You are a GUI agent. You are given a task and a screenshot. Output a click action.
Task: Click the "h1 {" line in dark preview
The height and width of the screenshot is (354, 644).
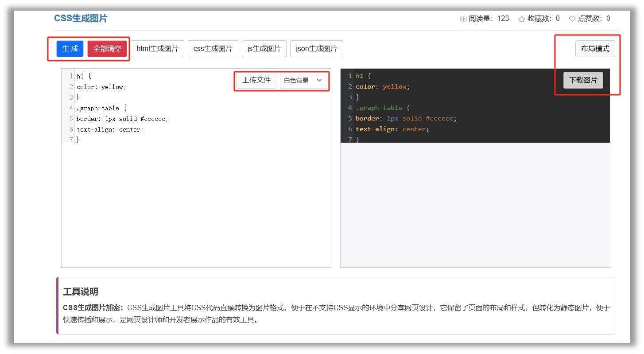pos(363,76)
